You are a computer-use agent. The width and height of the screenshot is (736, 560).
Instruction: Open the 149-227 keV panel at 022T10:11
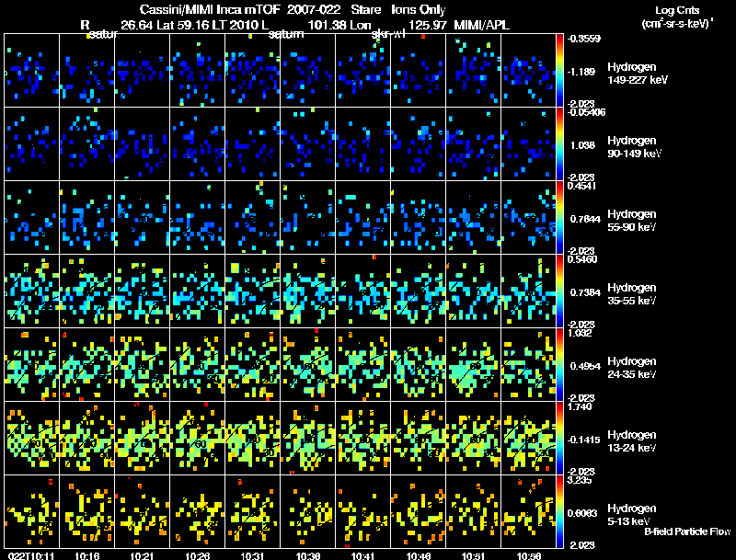coord(32,71)
